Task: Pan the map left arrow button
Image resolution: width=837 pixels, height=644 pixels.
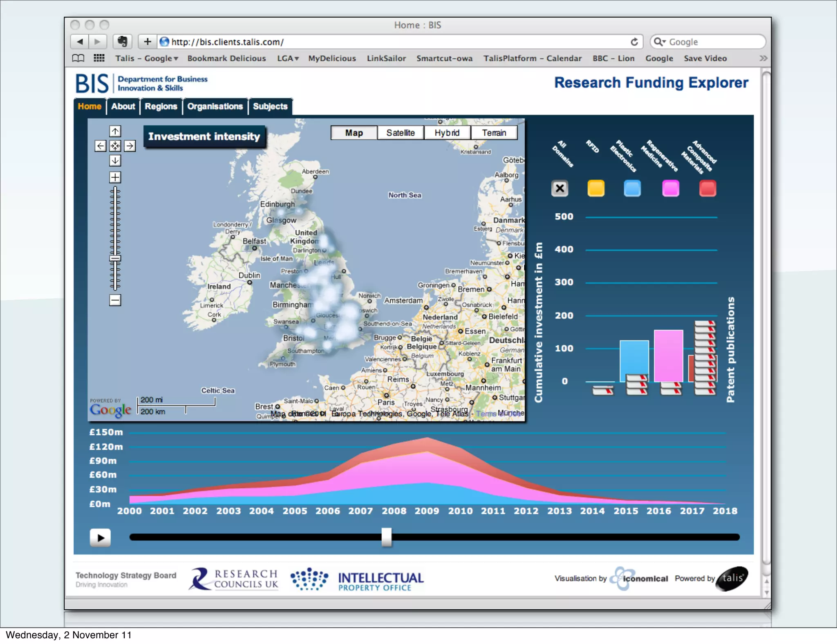Action: pos(100,146)
